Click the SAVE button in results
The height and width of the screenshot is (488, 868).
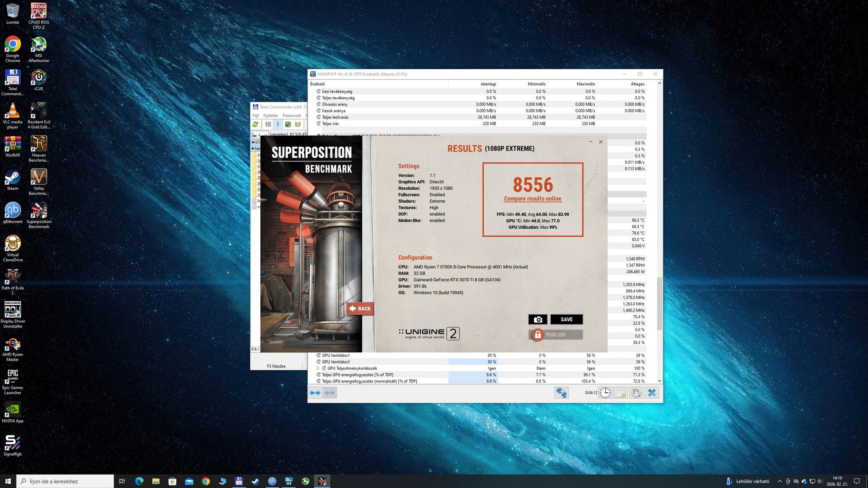(566, 319)
